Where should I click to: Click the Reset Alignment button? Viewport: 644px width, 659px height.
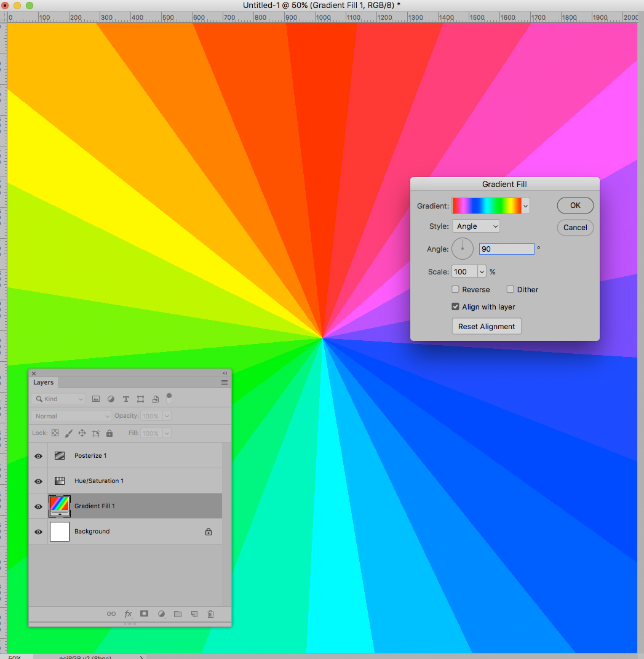pyautogui.click(x=487, y=326)
